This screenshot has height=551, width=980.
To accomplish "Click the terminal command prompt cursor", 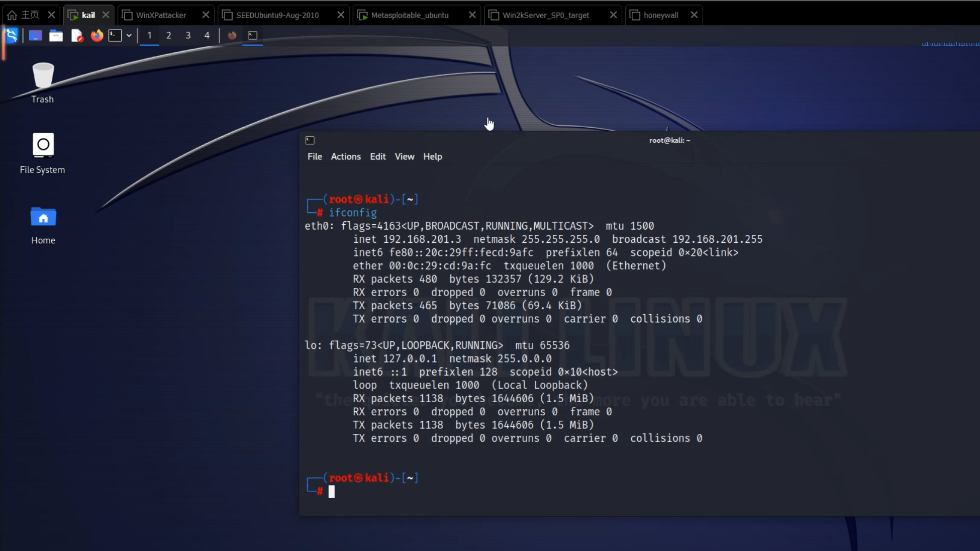I will (332, 492).
